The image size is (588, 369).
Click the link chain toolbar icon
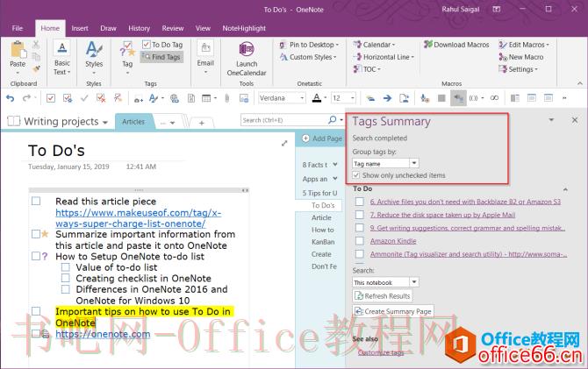pyautogui.click(x=494, y=98)
